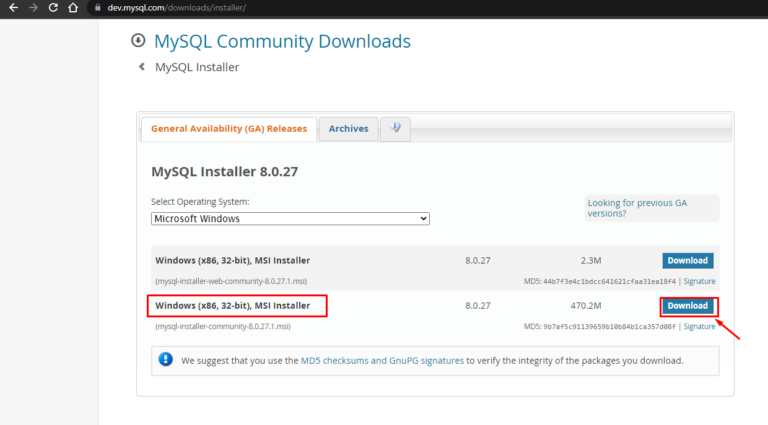768x425 pixels.
Task: Click the filename mysql-installer-web-community-8.0.27.1.msi
Action: (231, 282)
